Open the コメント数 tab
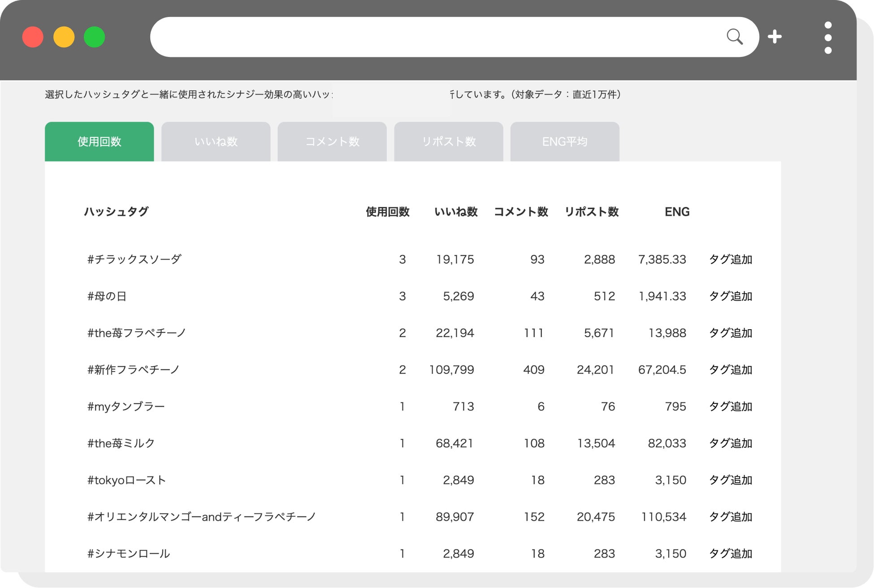Image resolution: width=874 pixels, height=588 pixels. 332,142
